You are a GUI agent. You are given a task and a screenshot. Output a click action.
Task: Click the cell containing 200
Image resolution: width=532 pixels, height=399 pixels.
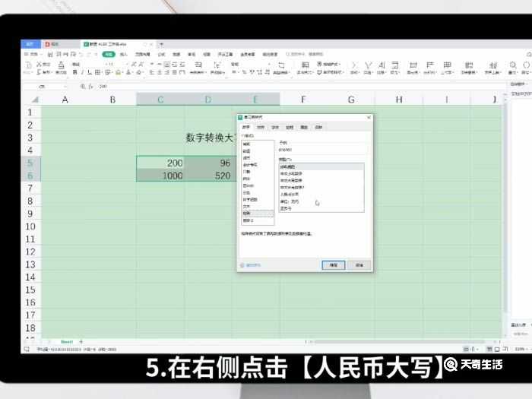click(x=160, y=163)
